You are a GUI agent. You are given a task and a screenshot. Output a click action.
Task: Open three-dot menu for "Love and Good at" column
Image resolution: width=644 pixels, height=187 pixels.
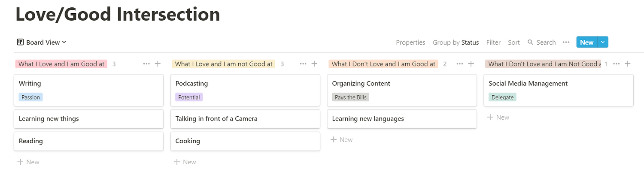146,64
